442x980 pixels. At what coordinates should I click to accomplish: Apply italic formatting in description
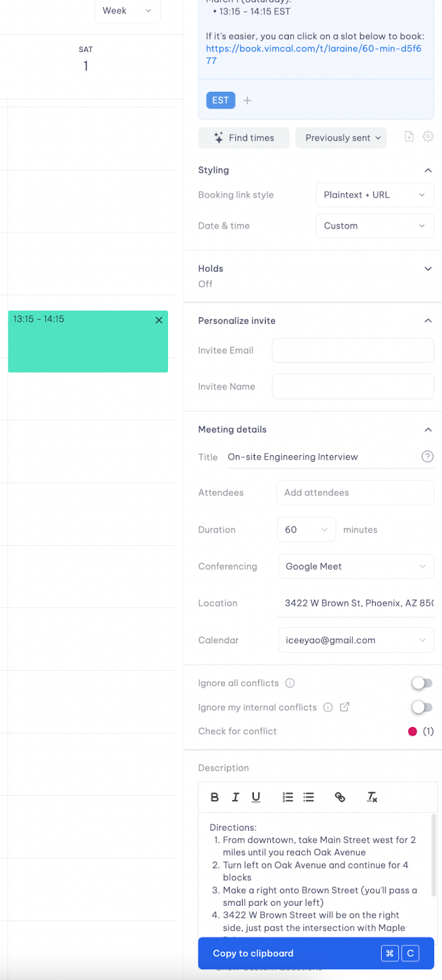click(x=235, y=797)
